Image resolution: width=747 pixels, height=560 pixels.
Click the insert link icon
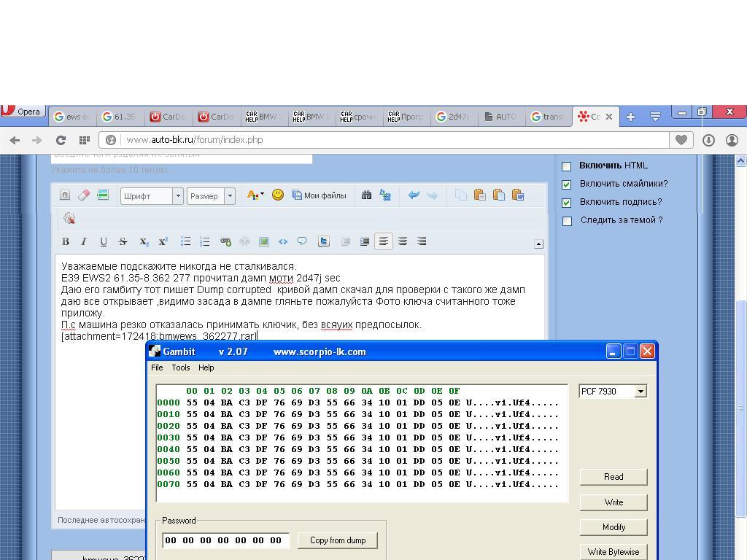pos(225,242)
